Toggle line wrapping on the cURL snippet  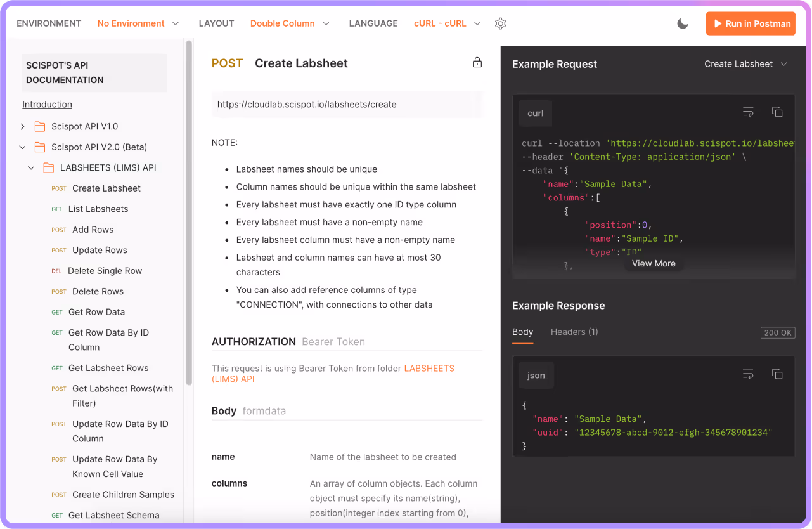748,112
